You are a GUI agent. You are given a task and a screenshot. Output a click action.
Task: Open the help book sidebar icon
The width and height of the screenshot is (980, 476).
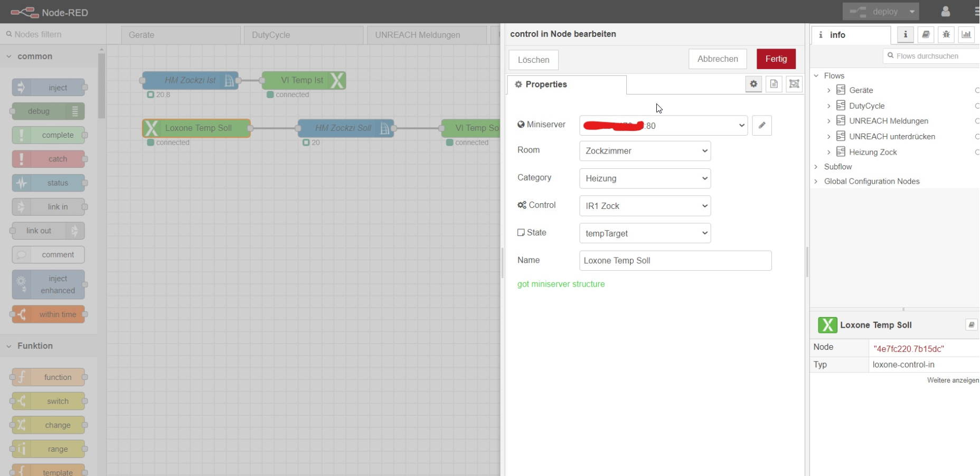pyautogui.click(x=926, y=35)
